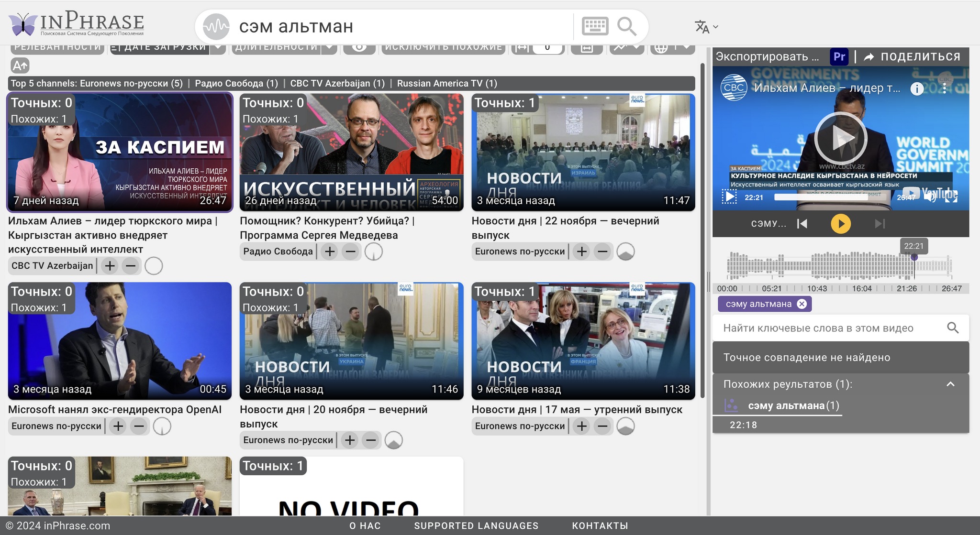Open 'Ильхам Алиев – лидер тюркского мира' thumbnail

pos(120,152)
